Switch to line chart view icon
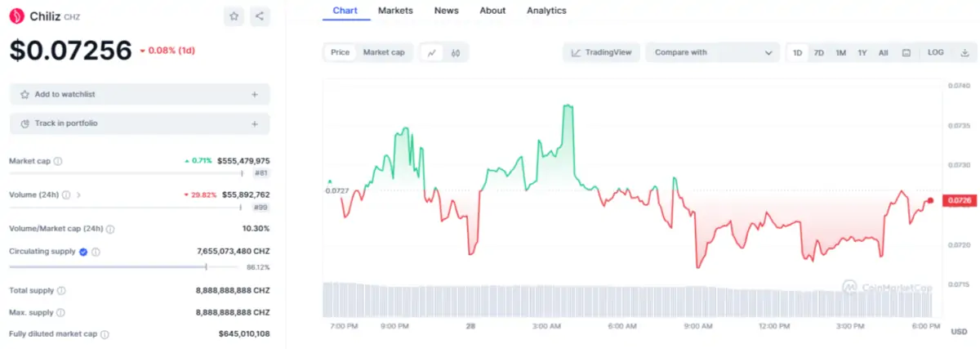This screenshot has height=349, width=980. [432, 52]
